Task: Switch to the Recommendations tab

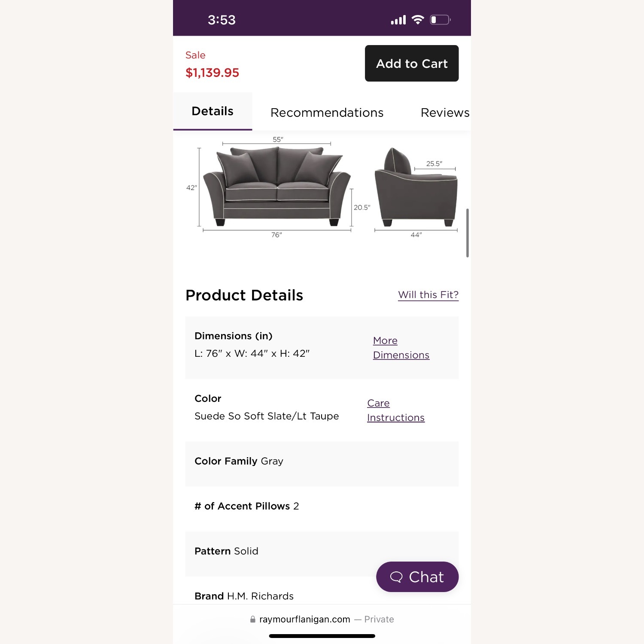Action: pyautogui.click(x=327, y=112)
